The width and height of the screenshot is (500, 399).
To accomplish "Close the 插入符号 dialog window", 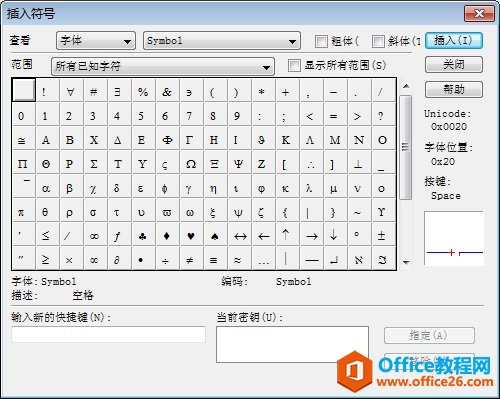I will 479,13.
